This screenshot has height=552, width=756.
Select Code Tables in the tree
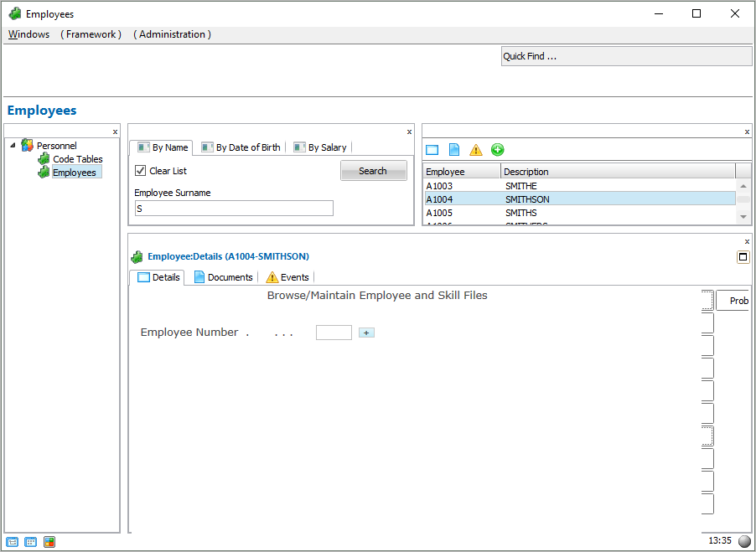(x=78, y=159)
